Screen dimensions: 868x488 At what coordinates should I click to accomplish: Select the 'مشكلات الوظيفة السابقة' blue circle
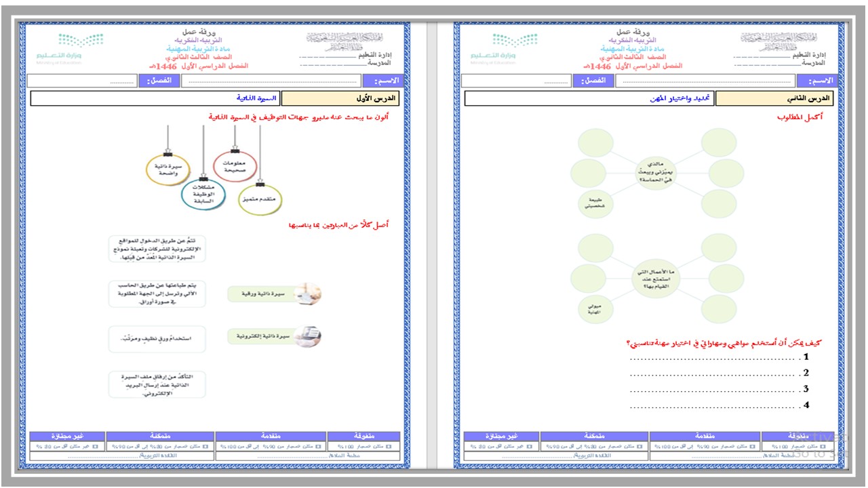(x=203, y=194)
